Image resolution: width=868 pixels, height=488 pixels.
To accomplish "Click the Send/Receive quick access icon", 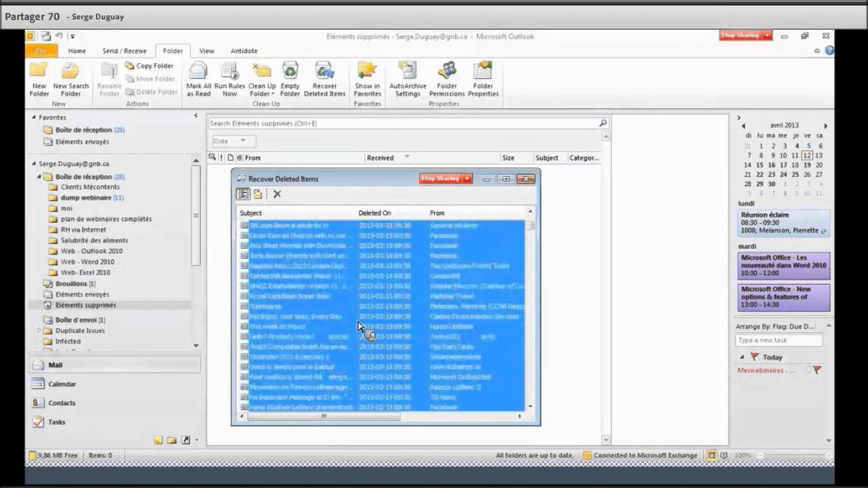I will pos(45,36).
